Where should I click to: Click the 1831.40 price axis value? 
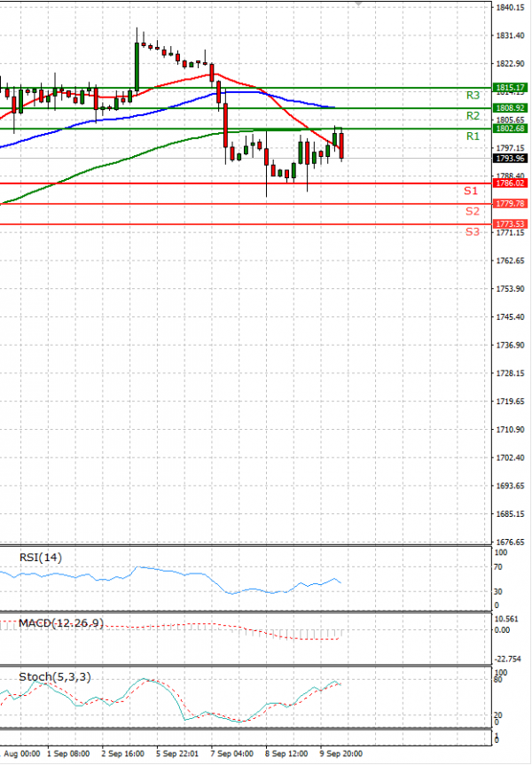point(510,35)
